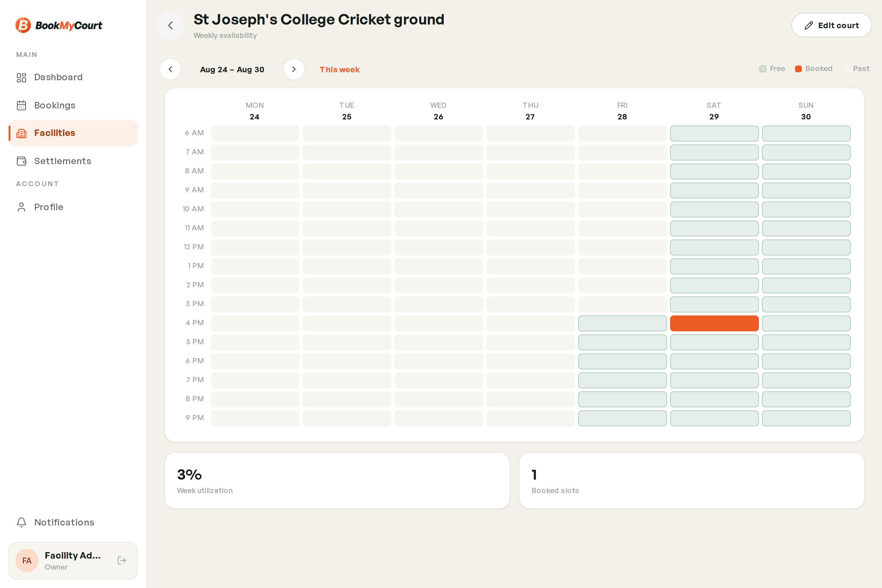Click the Edit court button
882x588 pixels.
[x=831, y=25]
